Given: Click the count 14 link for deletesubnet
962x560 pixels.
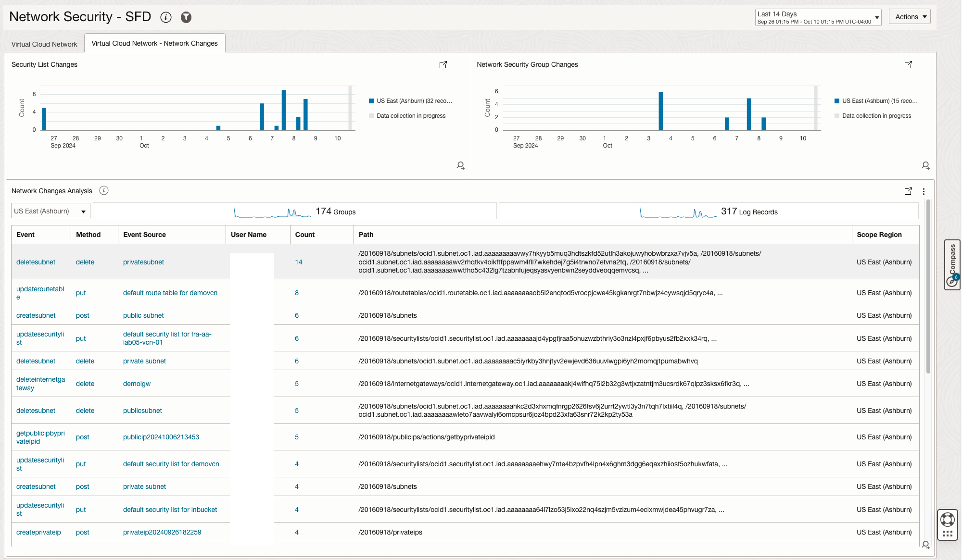Looking at the screenshot, I should pos(299,262).
